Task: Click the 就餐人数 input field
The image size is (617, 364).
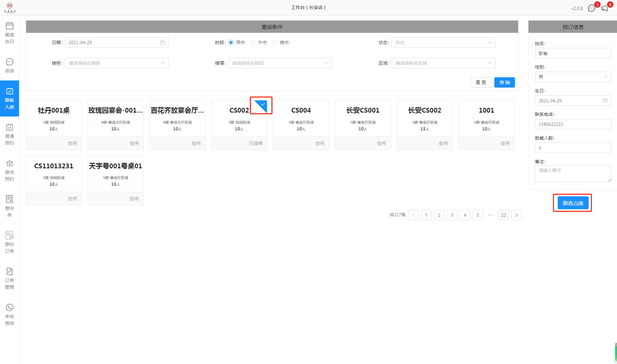Action: coord(573,148)
